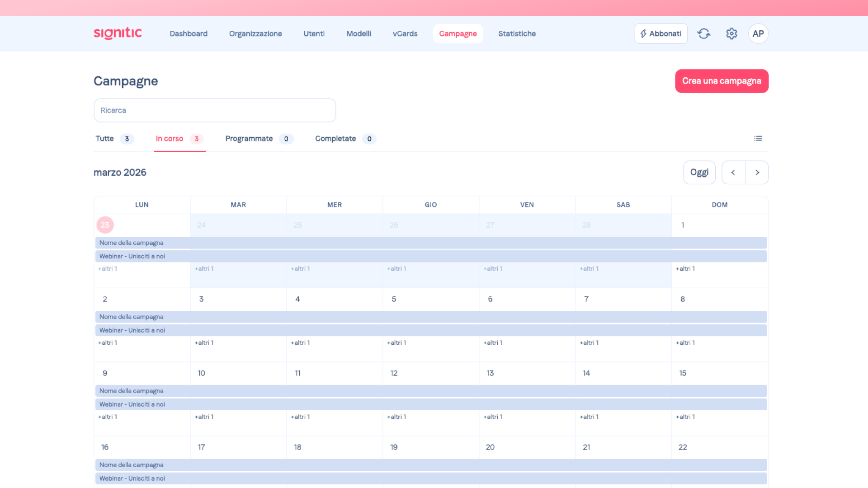The image size is (868, 488).
Task: Expand +altri 1 under Sunday March 1
Action: tap(685, 269)
